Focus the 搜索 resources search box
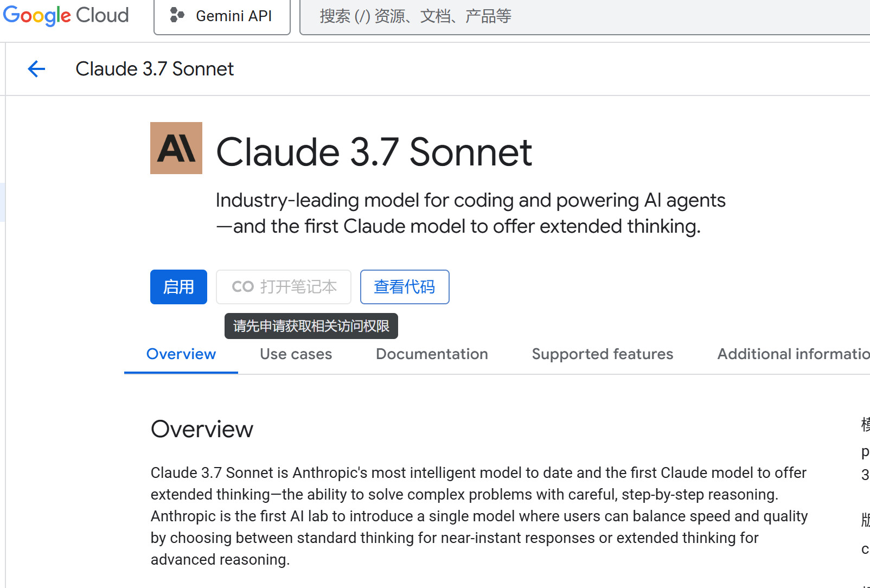The width and height of the screenshot is (870, 588). (x=542, y=16)
